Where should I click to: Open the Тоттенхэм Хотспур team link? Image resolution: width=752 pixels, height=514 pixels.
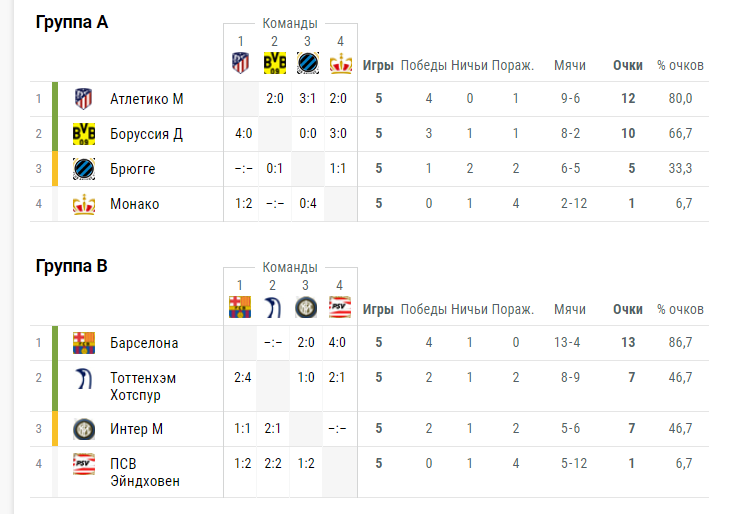pyautogui.click(x=143, y=386)
